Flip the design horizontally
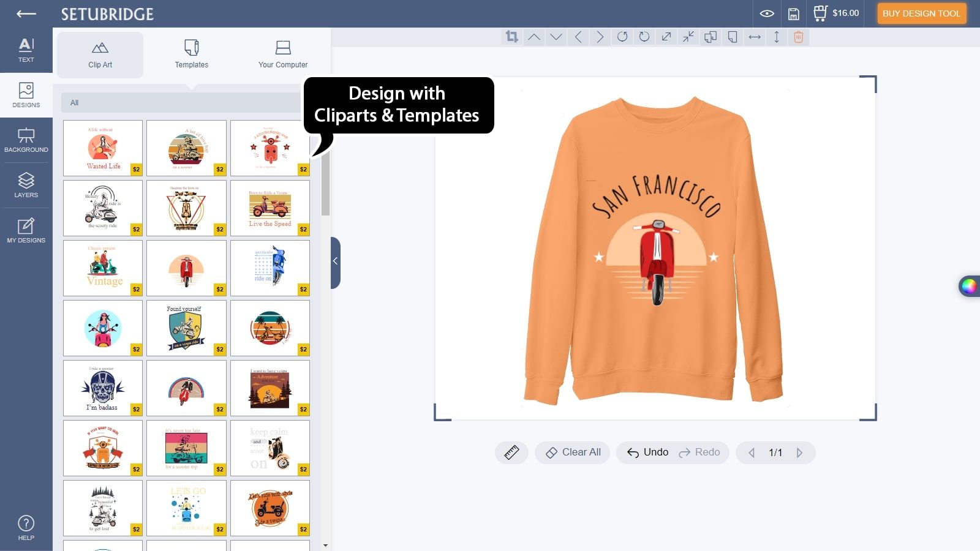This screenshot has height=551, width=980. click(755, 37)
